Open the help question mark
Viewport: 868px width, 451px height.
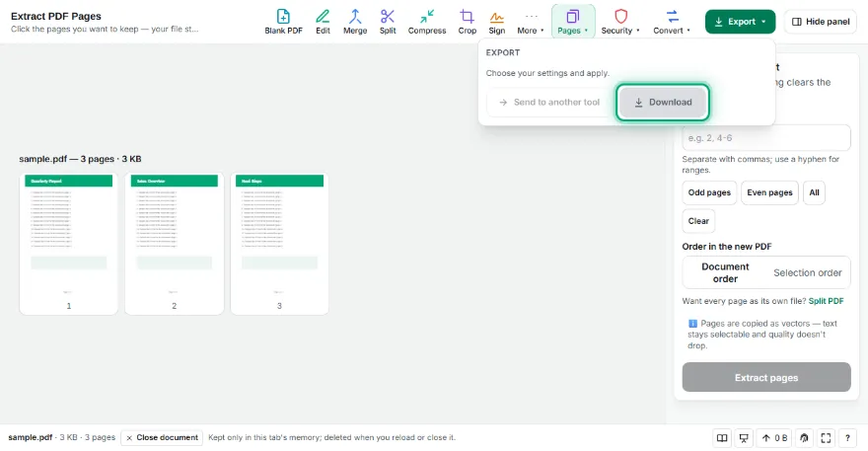click(847, 438)
